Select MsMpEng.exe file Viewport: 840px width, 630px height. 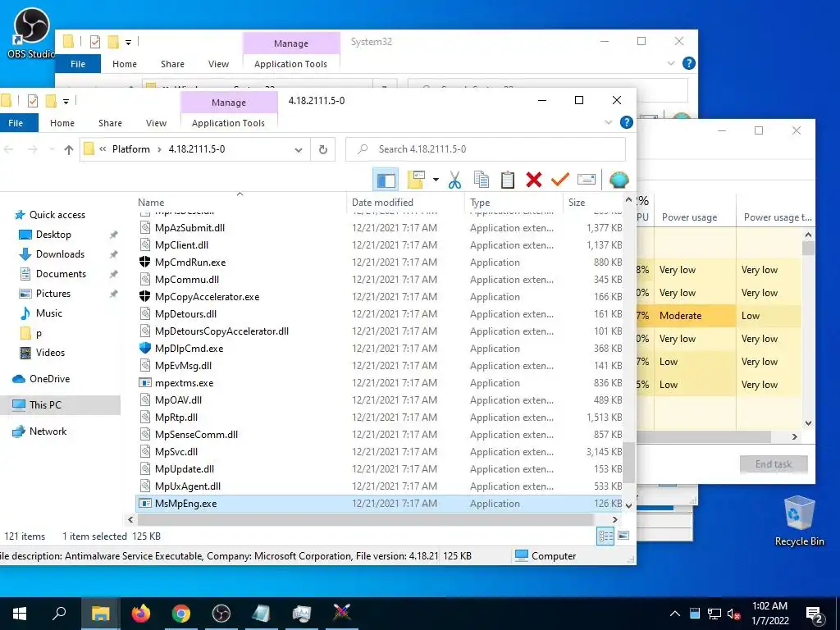380,504
